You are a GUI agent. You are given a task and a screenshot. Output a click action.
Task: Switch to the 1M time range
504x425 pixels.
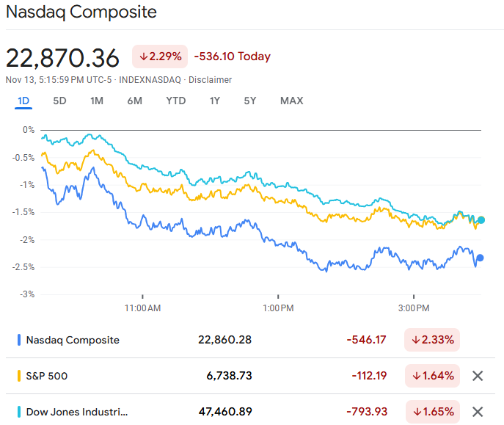point(97,101)
